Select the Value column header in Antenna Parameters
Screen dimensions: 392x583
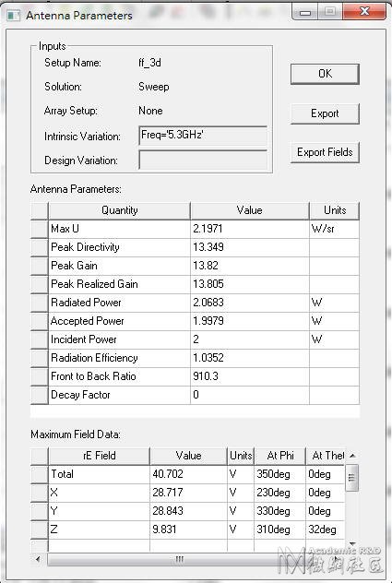(x=250, y=210)
